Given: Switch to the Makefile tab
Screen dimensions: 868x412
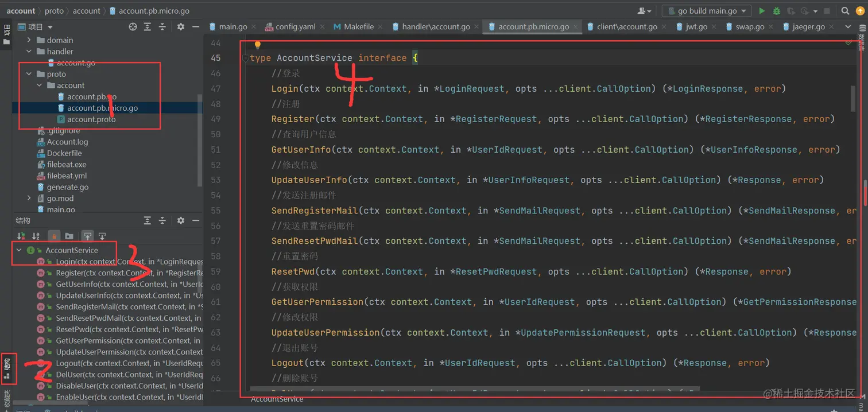Looking at the screenshot, I should [359, 27].
